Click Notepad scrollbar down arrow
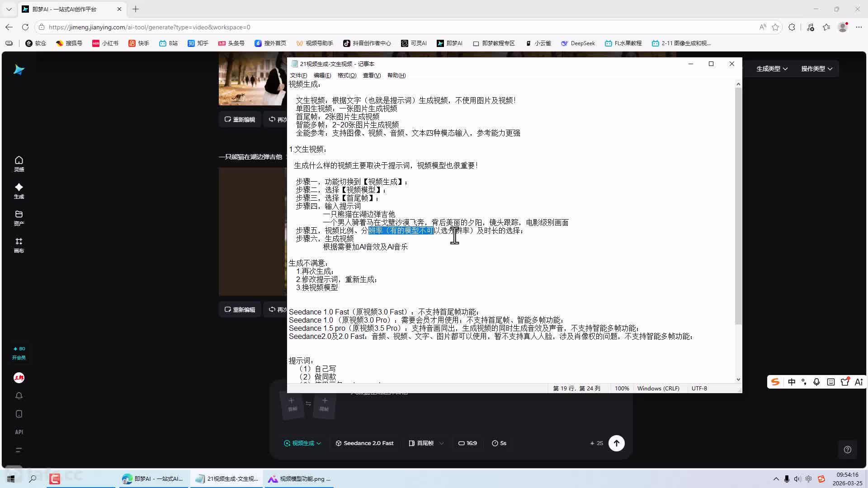The width and height of the screenshot is (868, 488). pos(738,380)
